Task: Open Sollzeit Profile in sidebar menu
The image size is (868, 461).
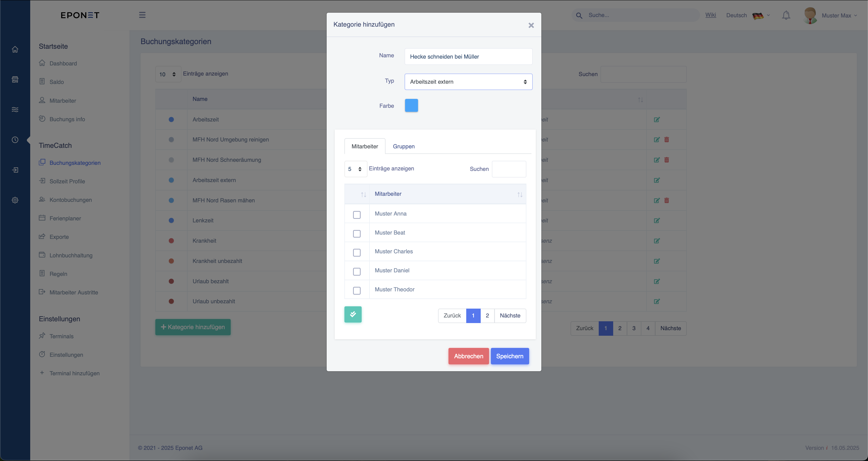Action: (67, 181)
